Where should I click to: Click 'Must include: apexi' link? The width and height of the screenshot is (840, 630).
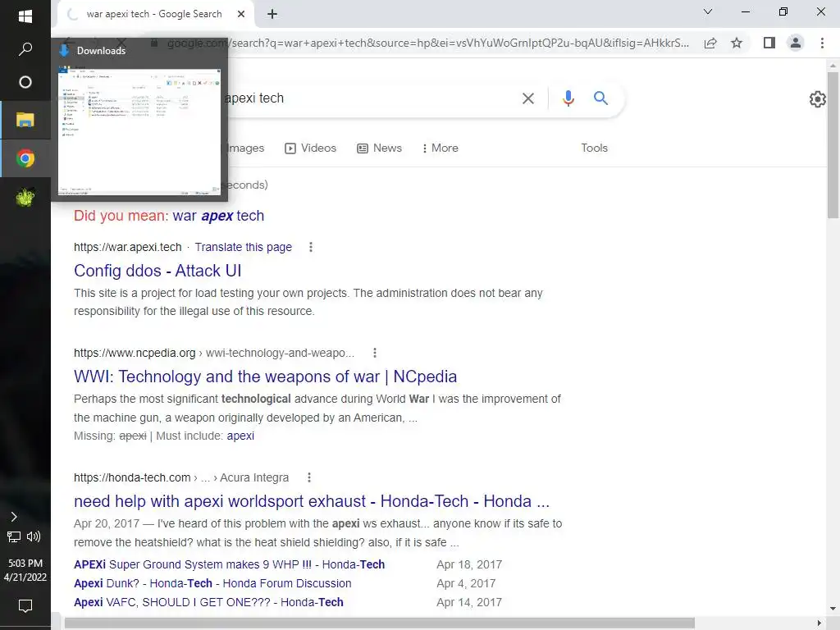point(240,436)
